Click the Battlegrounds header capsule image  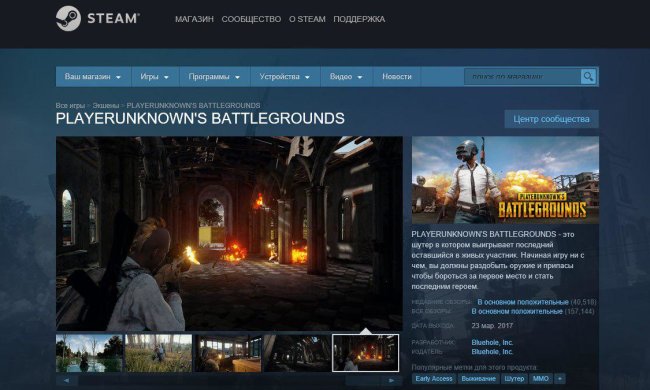[x=505, y=180]
